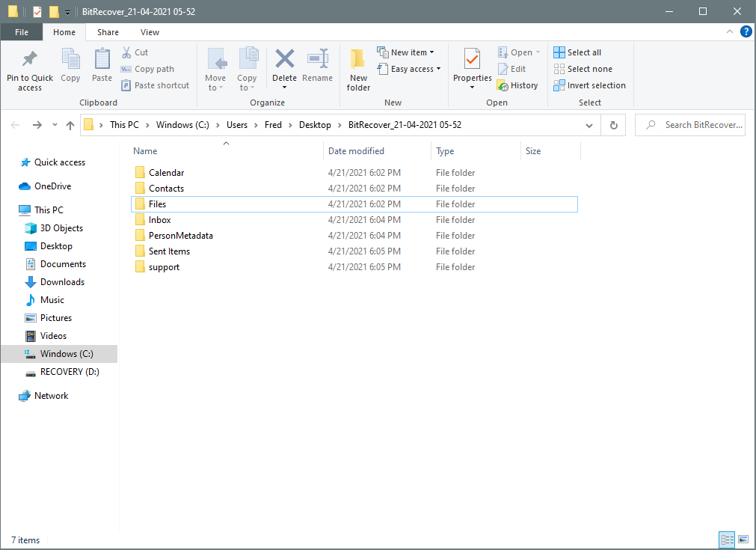Choose Copy path in Clipboard group
Image resolution: width=756 pixels, height=550 pixels.
pyautogui.click(x=147, y=69)
